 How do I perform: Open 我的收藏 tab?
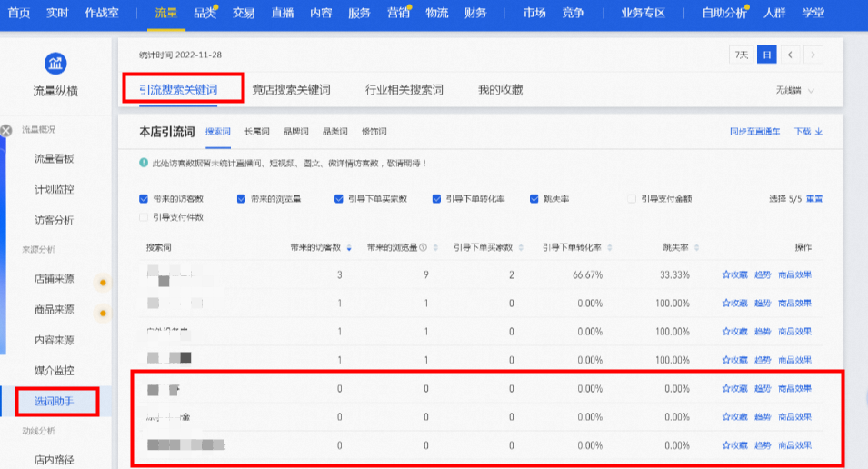pyautogui.click(x=501, y=90)
